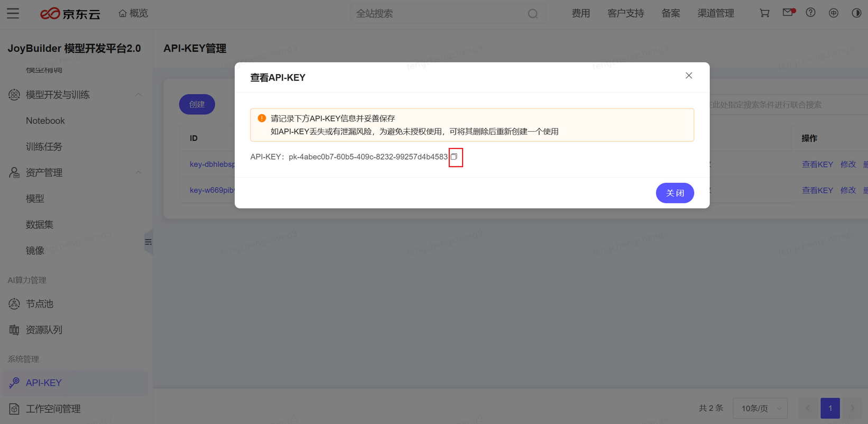Click the orange warning icon in the notice
868x424 pixels.
tap(262, 118)
